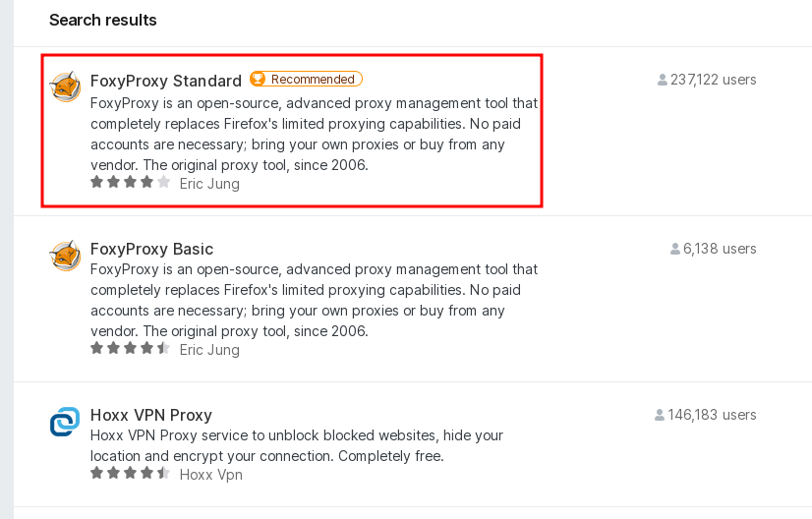812x519 pixels.
Task: Click user icon beside 237,122 users
Action: 663,81
